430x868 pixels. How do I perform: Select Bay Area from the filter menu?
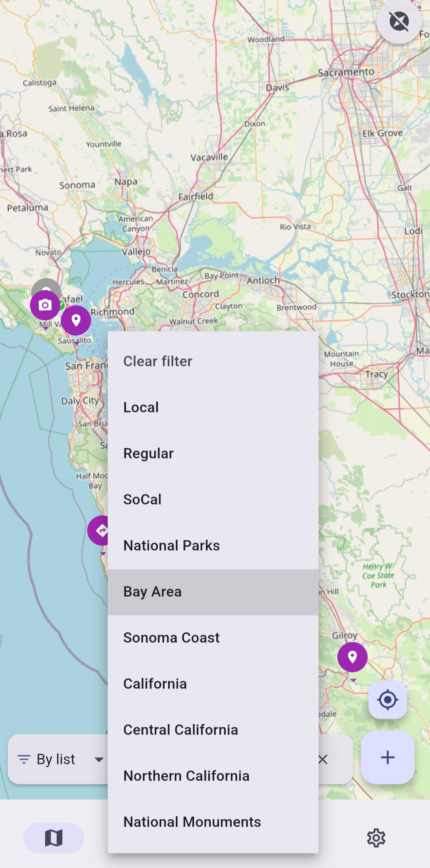pos(152,592)
